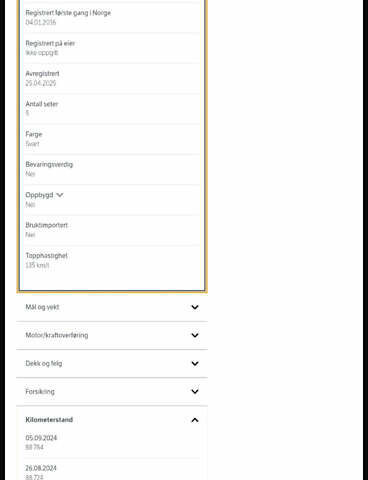
Task: Click the Oppbygd label text
Action: pos(39,195)
